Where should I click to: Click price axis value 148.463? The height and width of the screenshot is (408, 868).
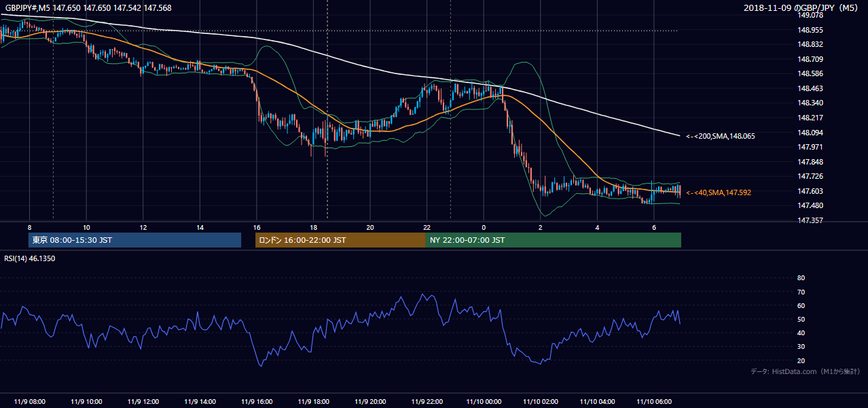pos(811,88)
